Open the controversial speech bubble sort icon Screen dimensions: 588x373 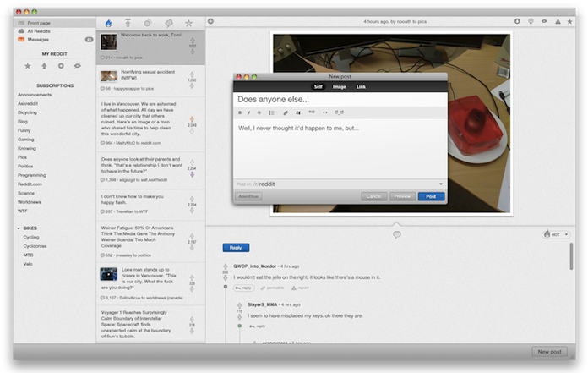[168, 22]
